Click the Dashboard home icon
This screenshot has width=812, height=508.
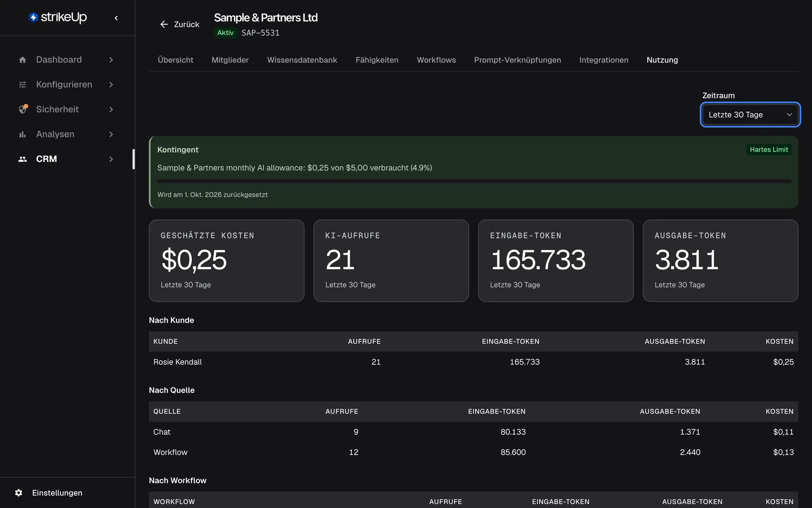23,60
